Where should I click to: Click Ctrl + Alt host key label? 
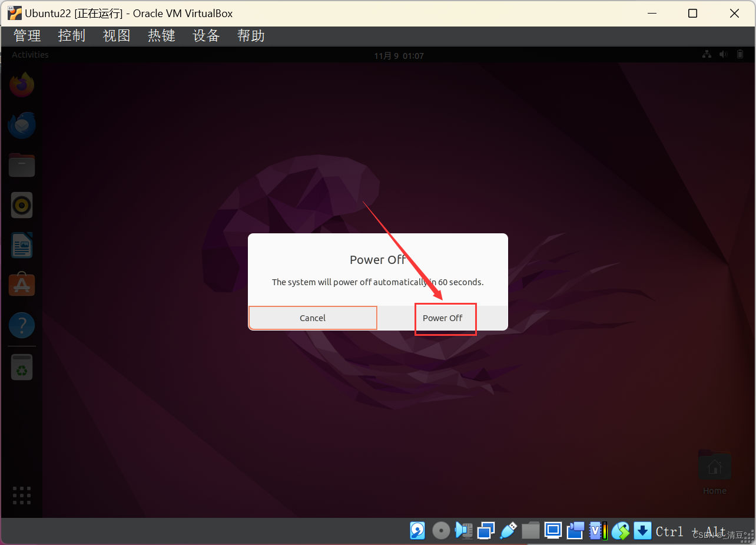(690, 531)
